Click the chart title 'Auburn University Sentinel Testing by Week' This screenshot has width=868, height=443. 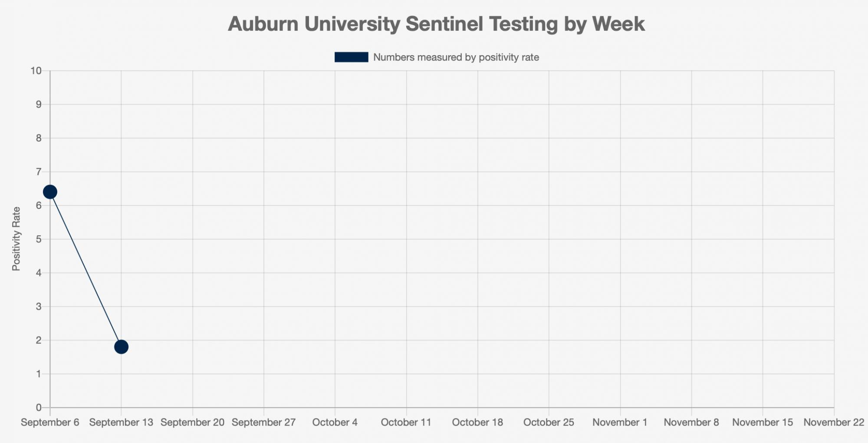[x=436, y=24]
